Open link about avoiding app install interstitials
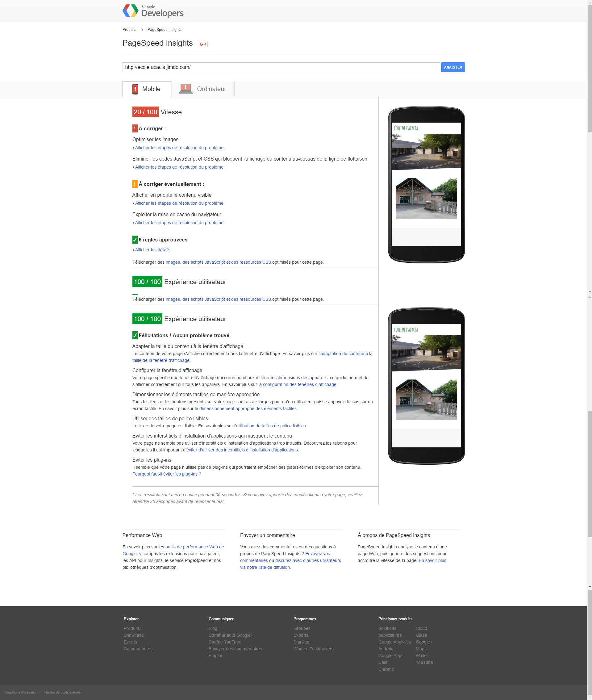 click(x=242, y=450)
